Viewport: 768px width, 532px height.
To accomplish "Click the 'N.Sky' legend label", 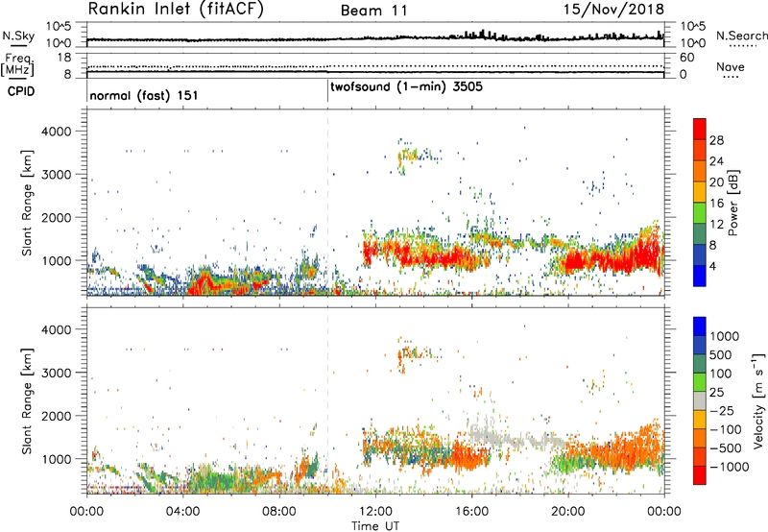I will (18, 36).
